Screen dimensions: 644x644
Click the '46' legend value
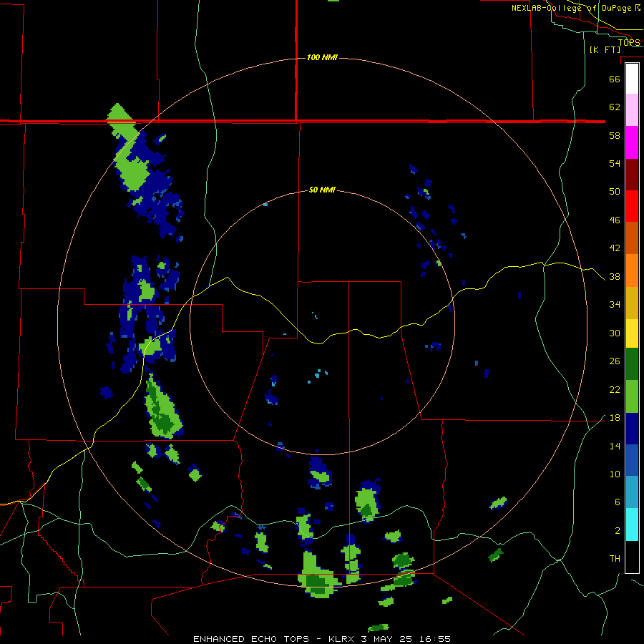point(615,220)
